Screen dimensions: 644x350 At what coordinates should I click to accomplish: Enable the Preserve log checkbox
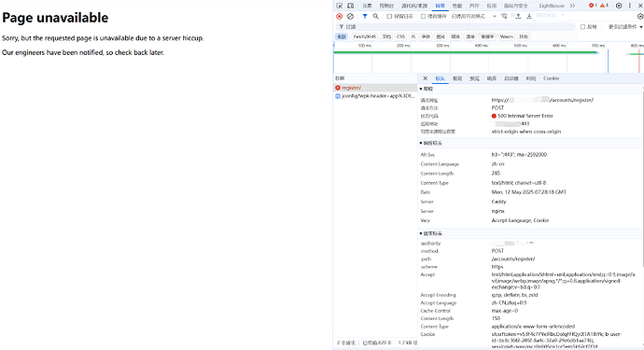pyautogui.click(x=389, y=17)
